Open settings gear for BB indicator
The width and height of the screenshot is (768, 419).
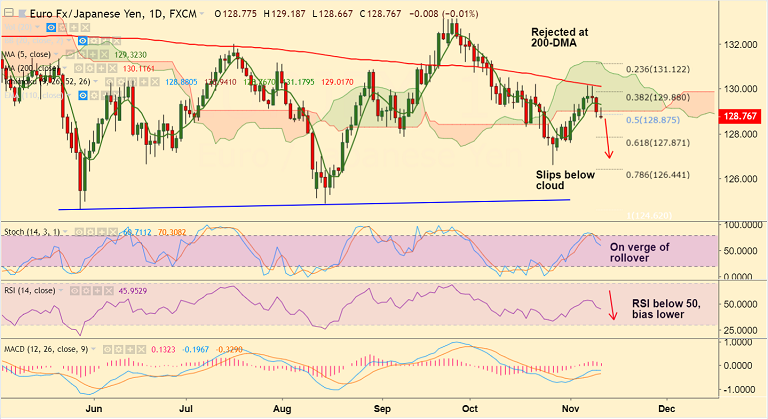94,41
